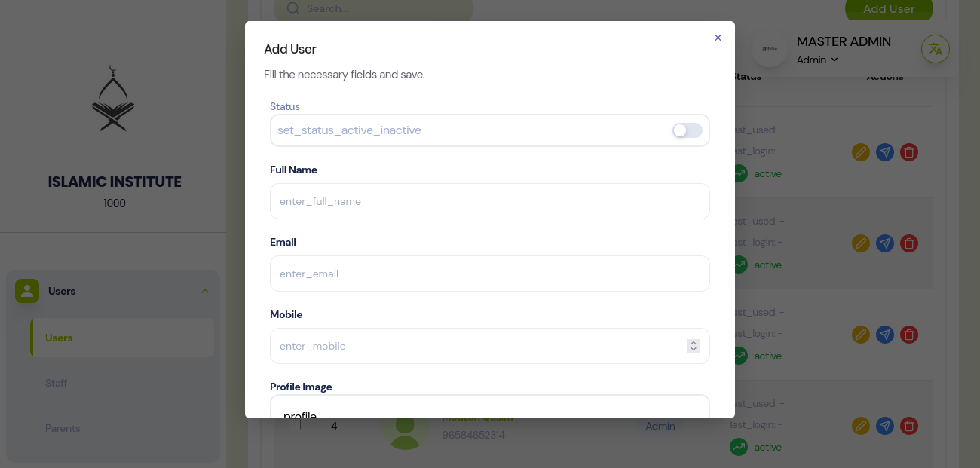Focus the Email input field
The width and height of the screenshot is (980, 468).
coord(489,274)
